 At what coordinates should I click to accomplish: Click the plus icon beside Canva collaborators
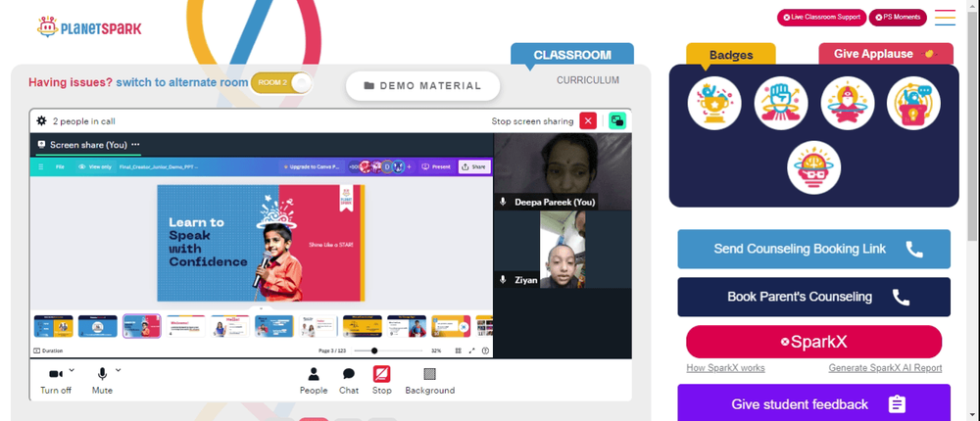(x=410, y=166)
